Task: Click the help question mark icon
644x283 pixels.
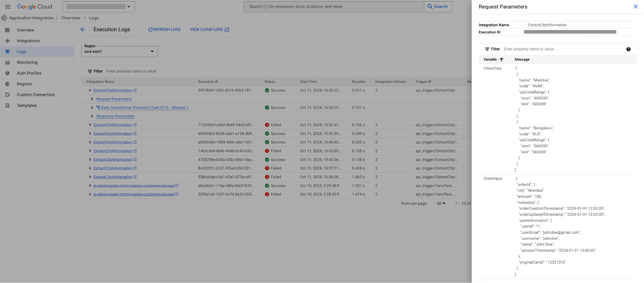Action: pos(628,49)
